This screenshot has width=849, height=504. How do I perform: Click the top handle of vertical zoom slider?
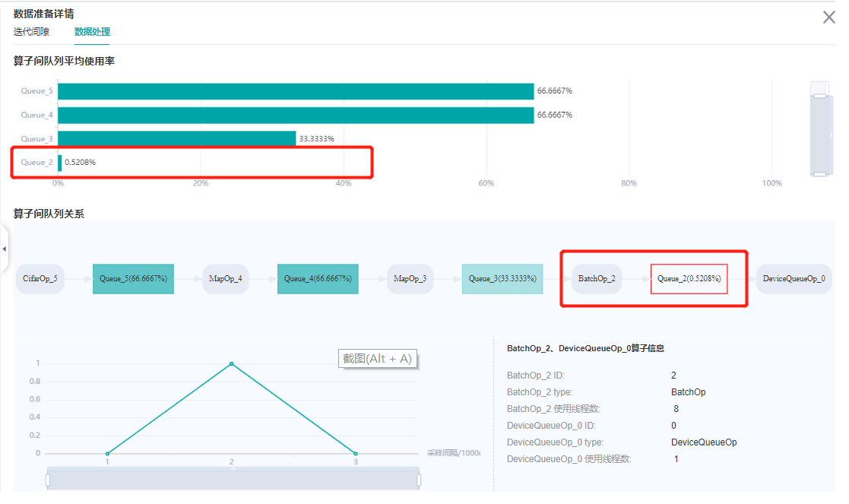click(x=819, y=96)
